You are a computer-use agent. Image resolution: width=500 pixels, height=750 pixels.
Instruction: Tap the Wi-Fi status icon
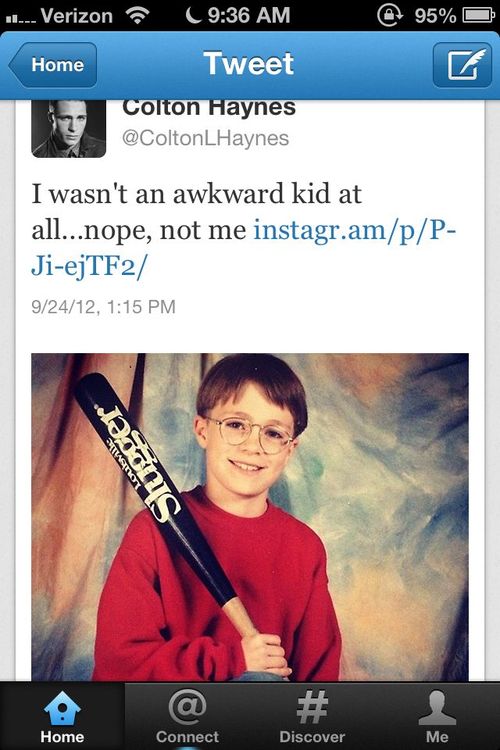tap(137, 15)
